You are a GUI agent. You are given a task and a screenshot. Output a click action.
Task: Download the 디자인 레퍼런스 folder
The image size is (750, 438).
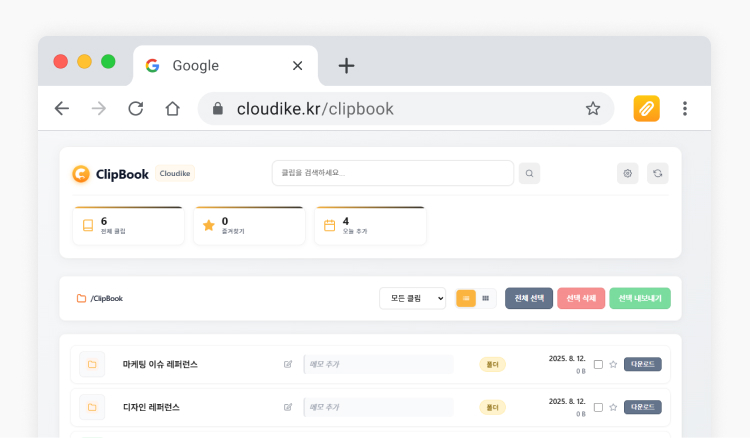[642, 407]
